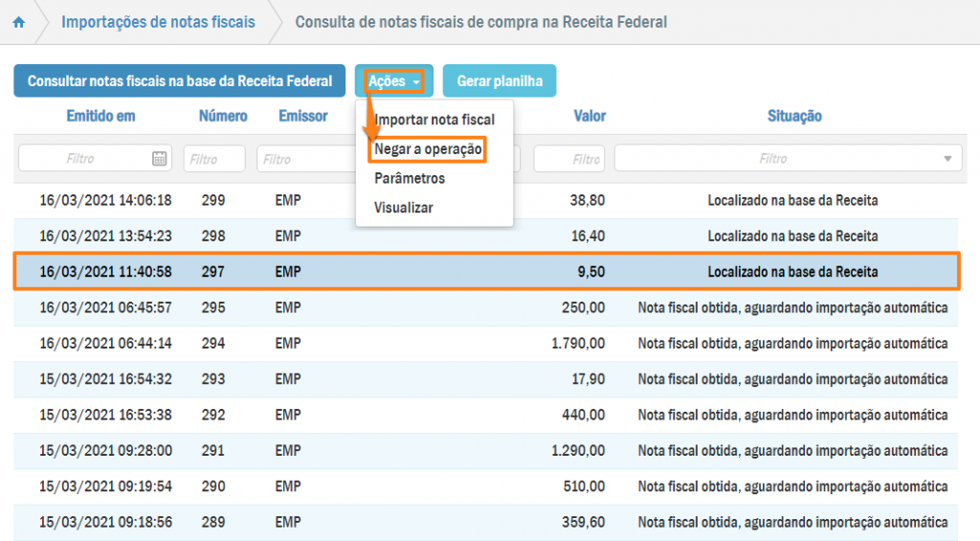Click the home icon in breadcrumb
Viewport: 980px width, 541px height.
click(x=18, y=22)
